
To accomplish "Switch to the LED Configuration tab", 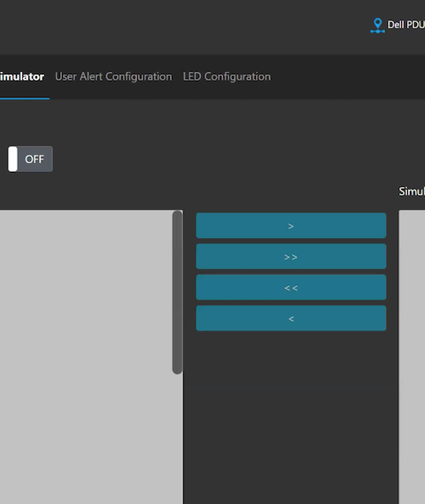I will click(227, 76).
